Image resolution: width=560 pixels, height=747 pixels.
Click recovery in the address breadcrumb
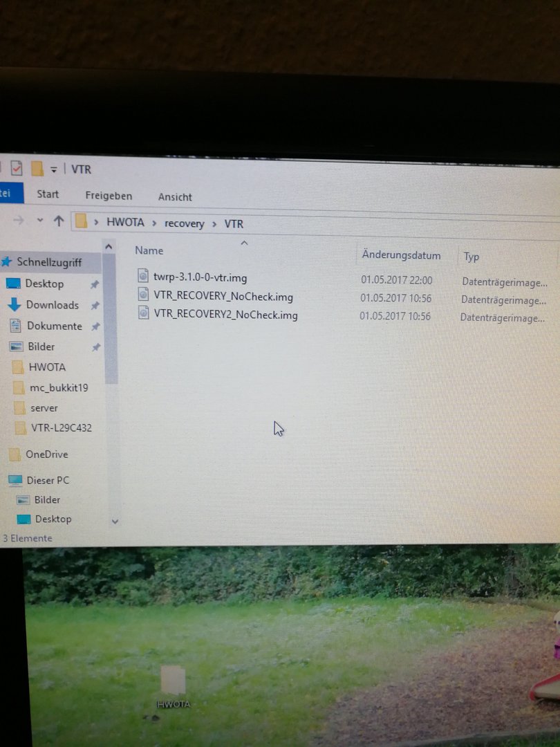tap(185, 223)
